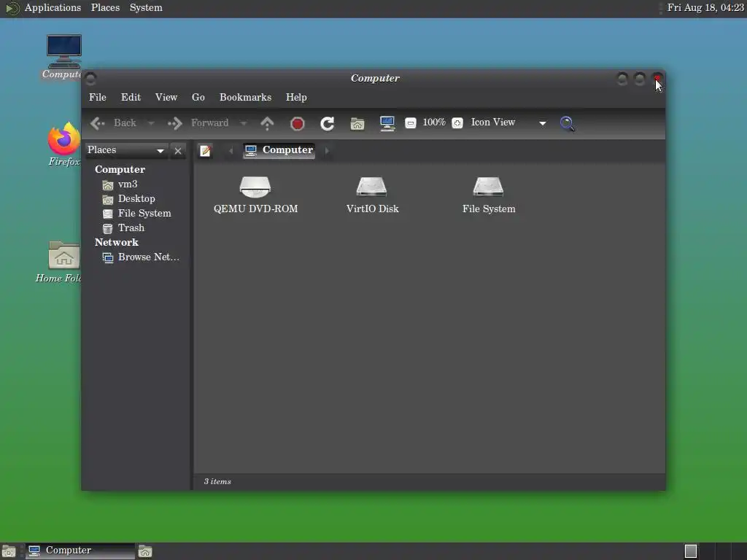
Task: Expand the Back history dropdown arrow
Action: click(x=151, y=123)
